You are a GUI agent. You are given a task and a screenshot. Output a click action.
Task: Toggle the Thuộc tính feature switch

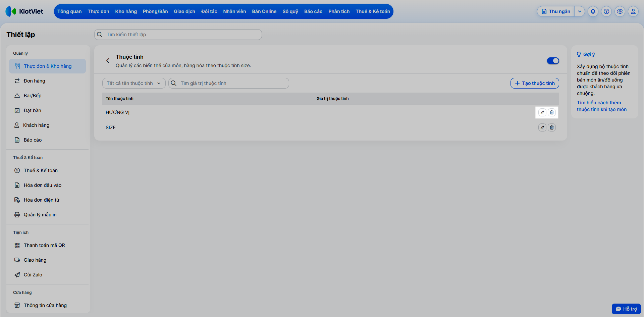(553, 61)
